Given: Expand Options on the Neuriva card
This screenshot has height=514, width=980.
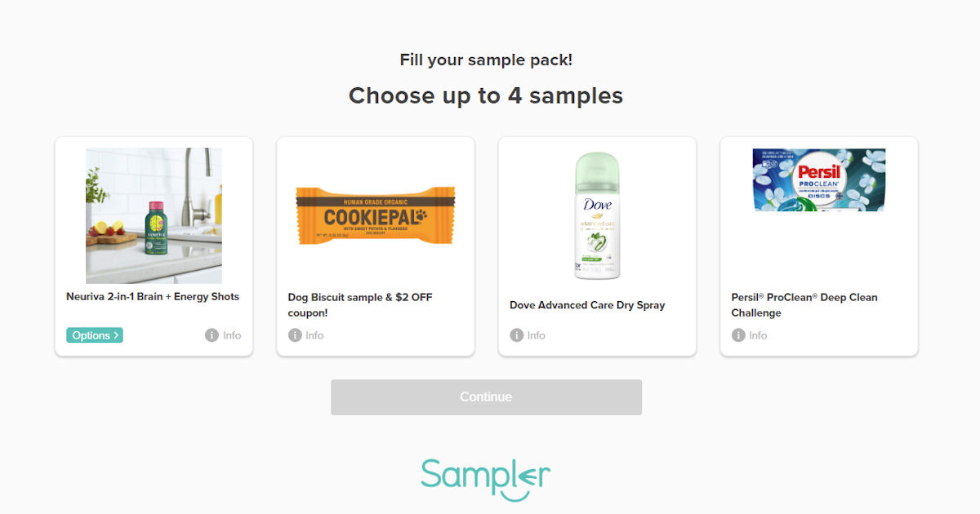Looking at the screenshot, I should pyautogui.click(x=95, y=335).
